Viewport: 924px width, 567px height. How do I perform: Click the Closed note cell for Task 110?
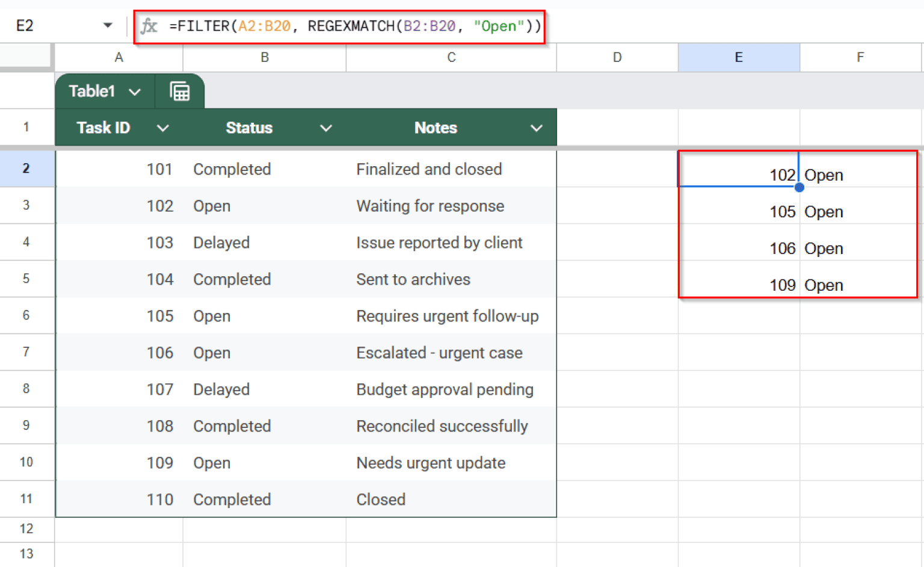click(x=380, y=499)
